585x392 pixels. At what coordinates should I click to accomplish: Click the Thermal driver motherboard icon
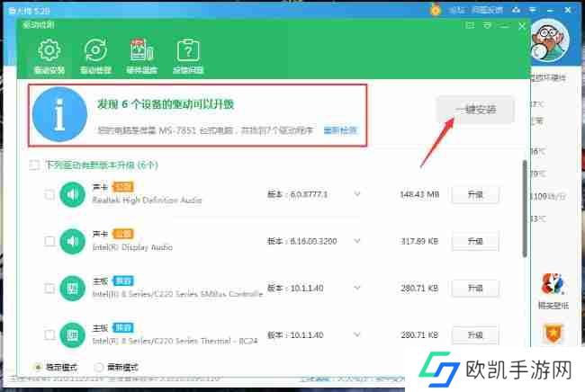tap(72, 335)
